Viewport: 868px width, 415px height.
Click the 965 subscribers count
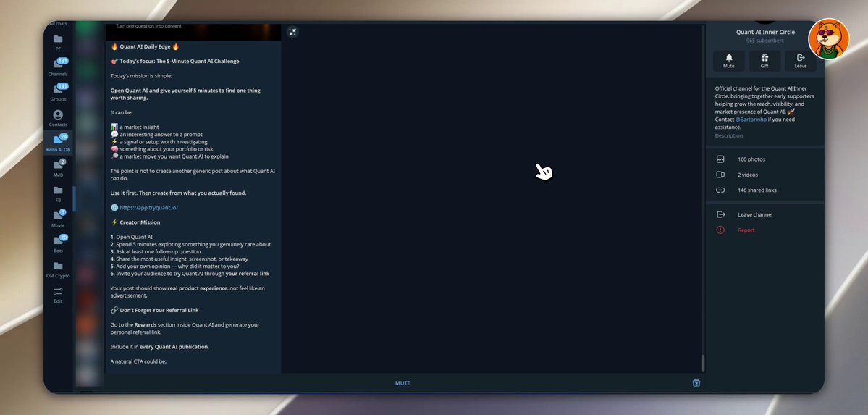pyautogui.click(x=765, y=41)
